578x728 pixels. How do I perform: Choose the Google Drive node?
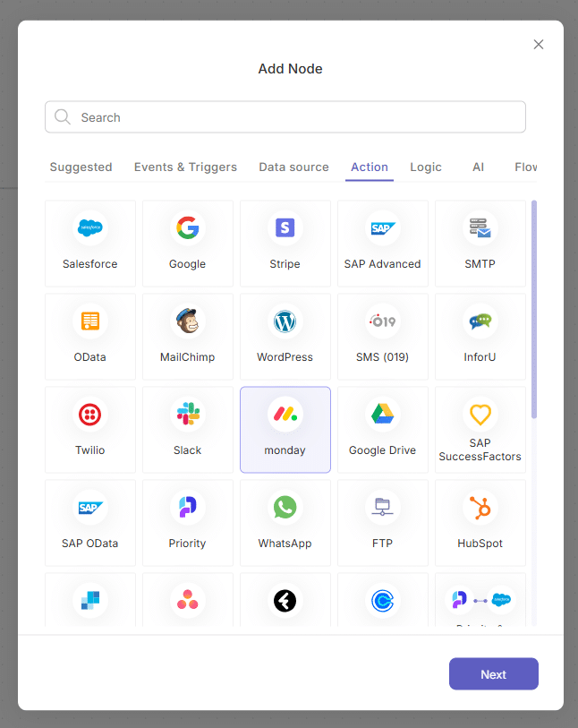[x=383, y=430]
